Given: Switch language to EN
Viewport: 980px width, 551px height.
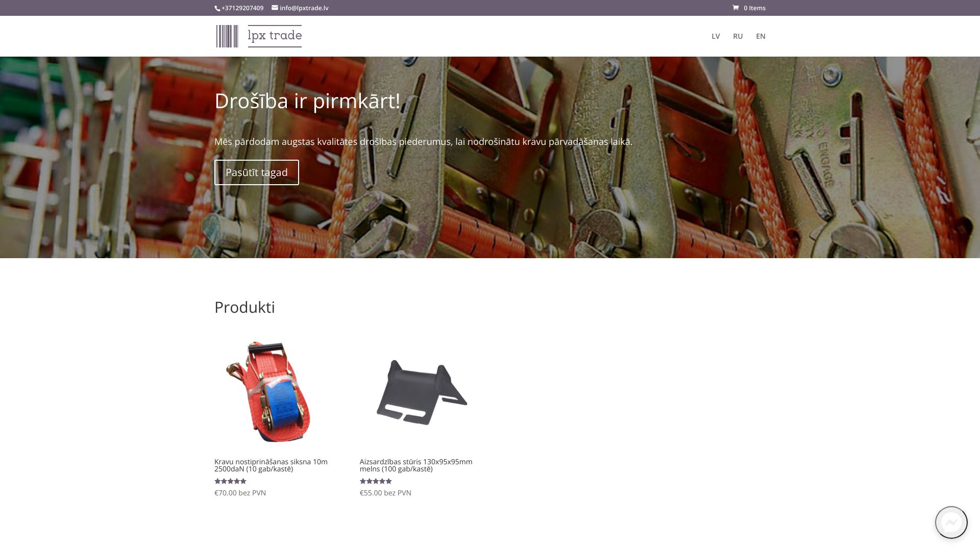Looking at the screenshot, I should coord(761,36).
